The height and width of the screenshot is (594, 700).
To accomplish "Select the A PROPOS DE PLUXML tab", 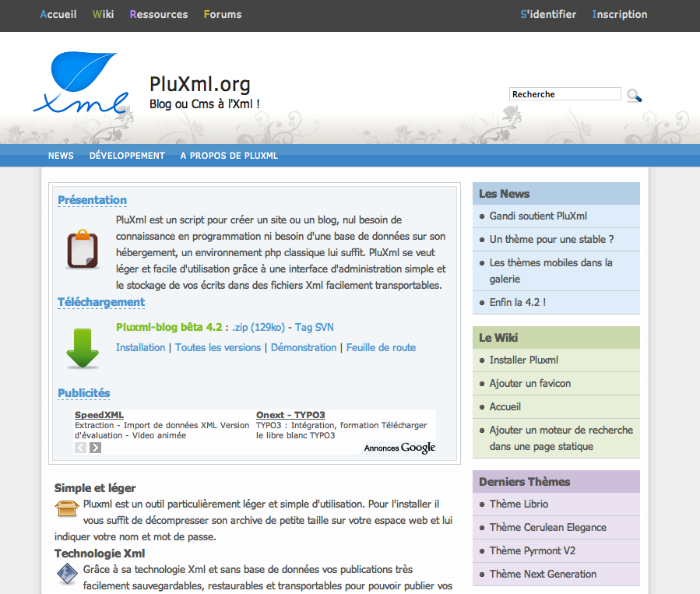I will click(229, 156).
